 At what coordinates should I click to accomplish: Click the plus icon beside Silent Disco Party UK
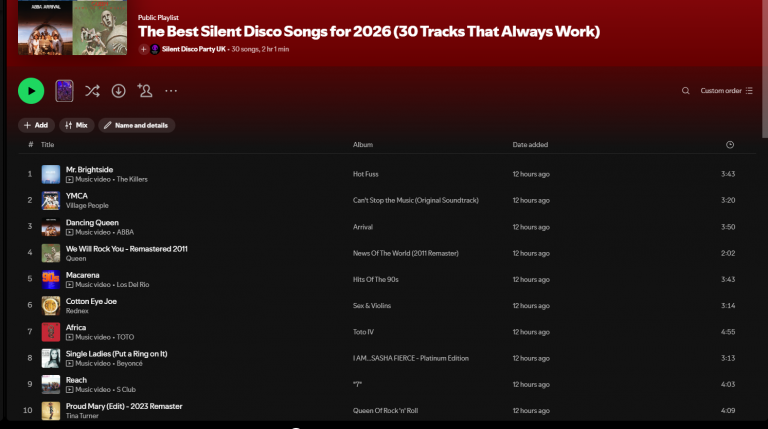(x=144, y=49)
